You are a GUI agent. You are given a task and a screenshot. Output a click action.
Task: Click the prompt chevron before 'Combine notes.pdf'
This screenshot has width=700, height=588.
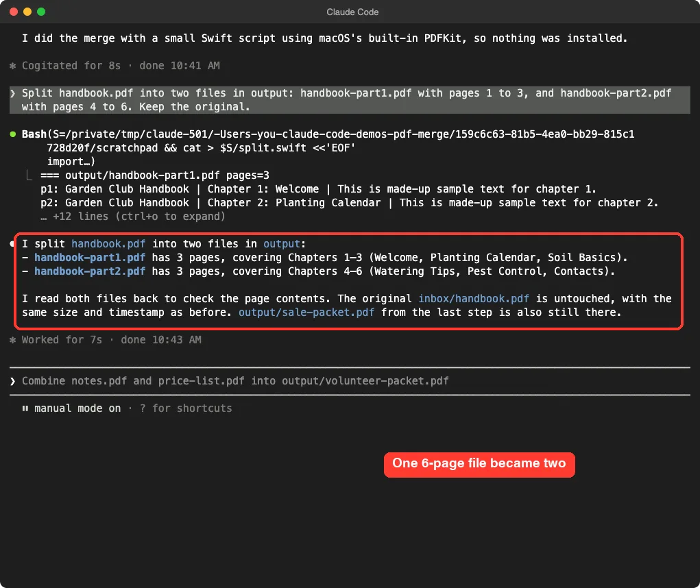[12, 381]
